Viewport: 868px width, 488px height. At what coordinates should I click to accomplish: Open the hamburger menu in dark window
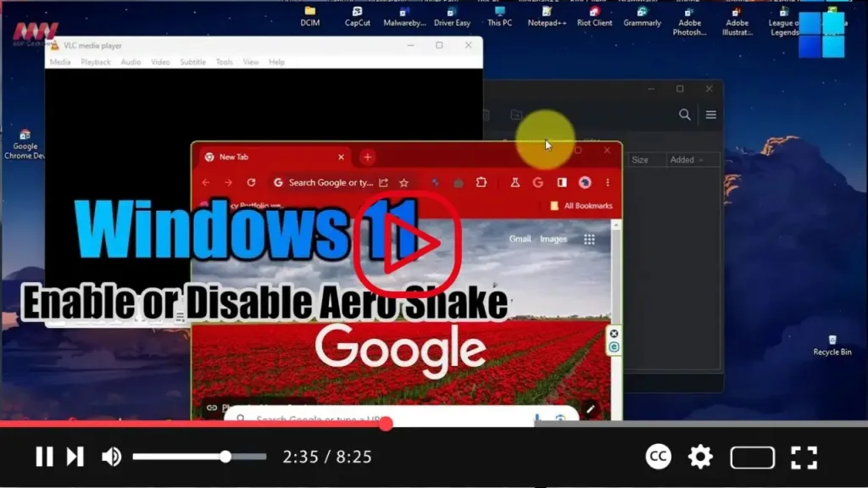coord(710,115)
